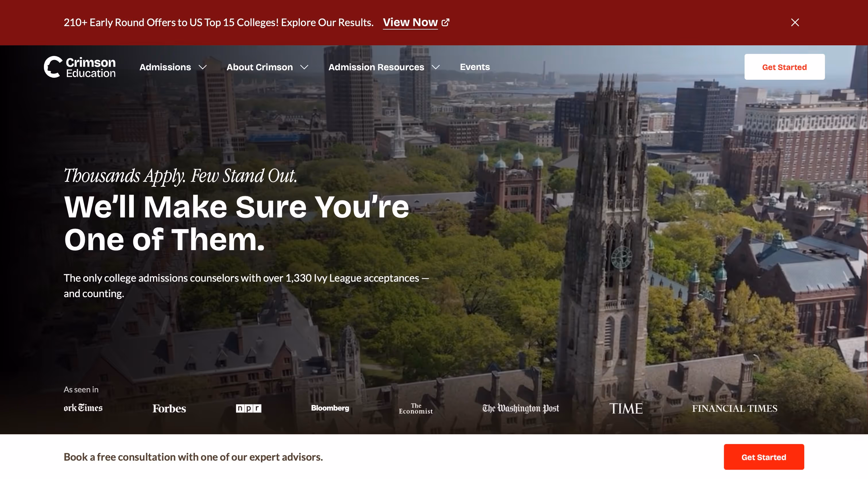Dismiss the red announcement banner

point(795,23)
